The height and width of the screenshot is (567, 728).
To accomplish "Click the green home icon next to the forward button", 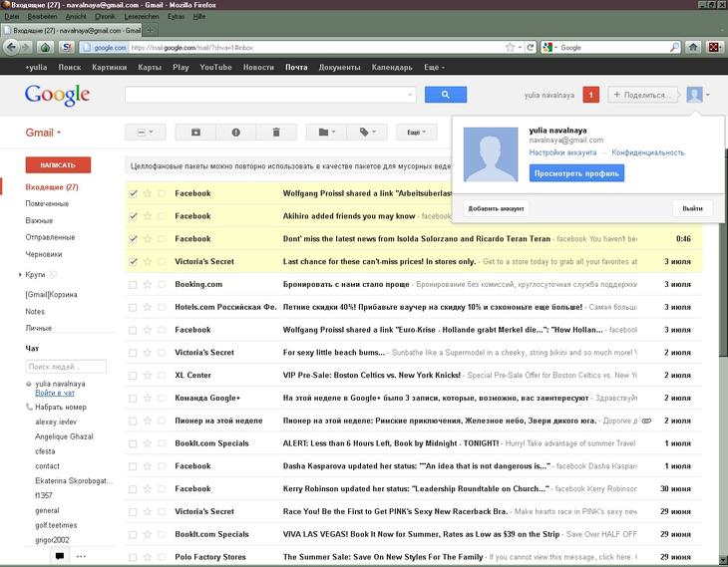I will [45, 47].
